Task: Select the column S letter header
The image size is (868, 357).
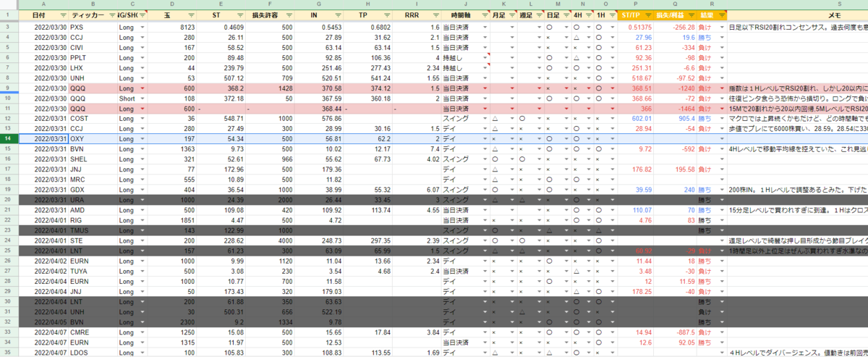Action: click(x=799, y=4)
